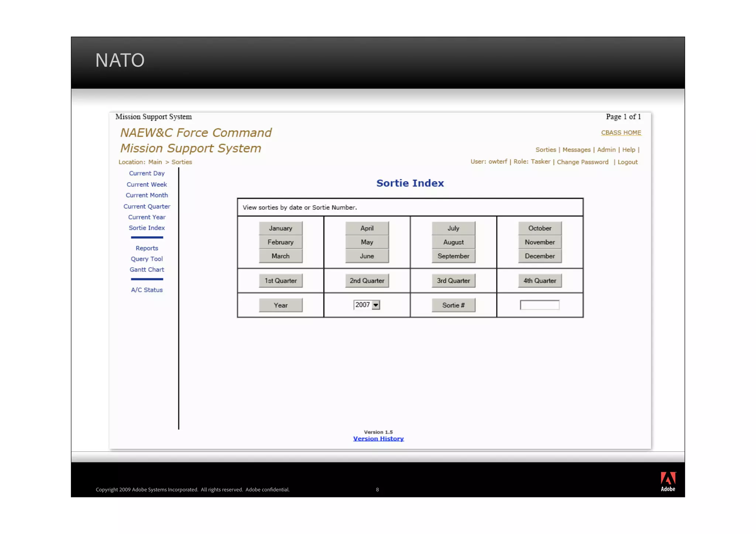Go to Main in the breadcrumb
The image size is (756, 534).
pos(155,162)
